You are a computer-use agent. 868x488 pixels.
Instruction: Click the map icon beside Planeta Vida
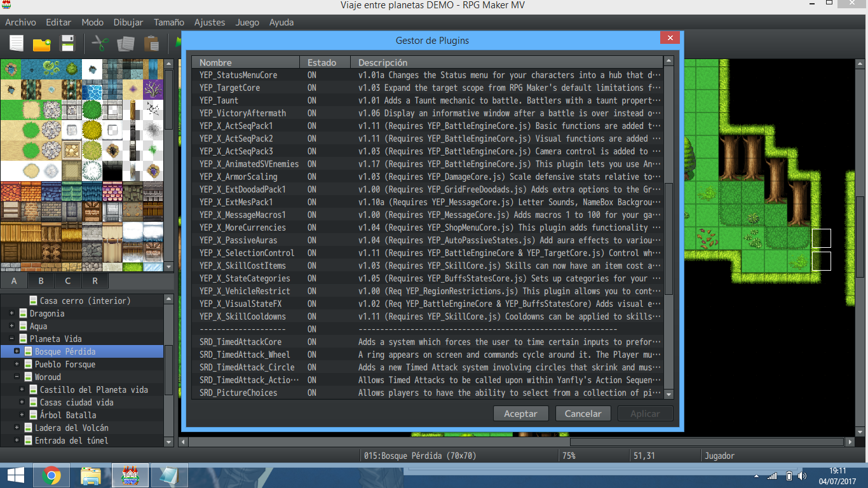[23, 339]
